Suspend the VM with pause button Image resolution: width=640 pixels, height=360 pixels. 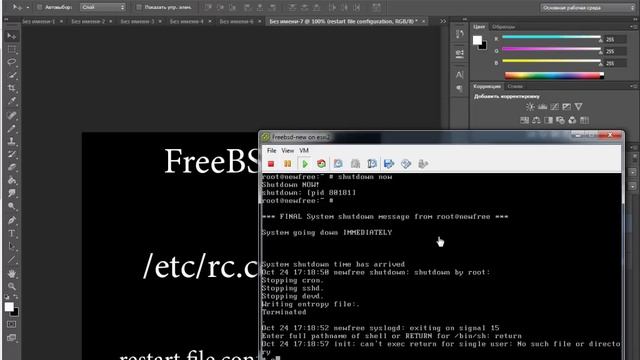pos(287,164)
